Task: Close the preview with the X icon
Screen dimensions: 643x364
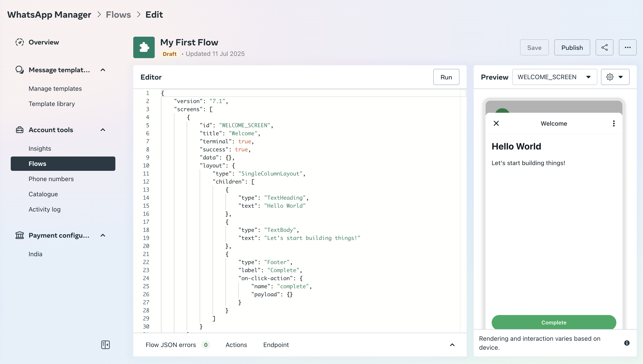Action: click(496, 123)
